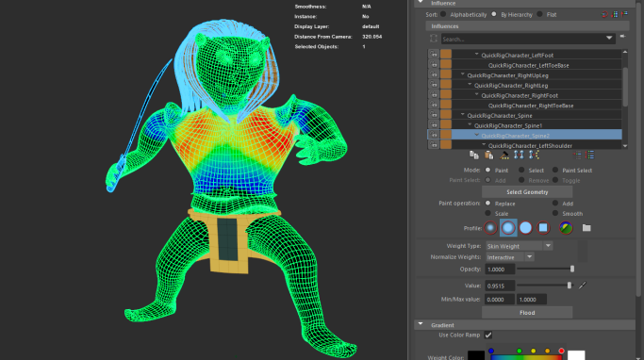This screenshot has width=644, height=360.
Task: Click the Value slider handle
Action: click(570, 285)
